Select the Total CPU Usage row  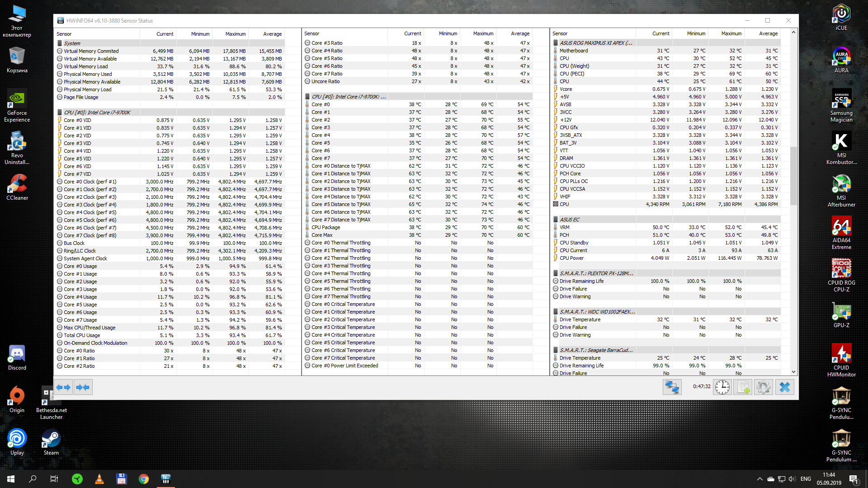82,335
